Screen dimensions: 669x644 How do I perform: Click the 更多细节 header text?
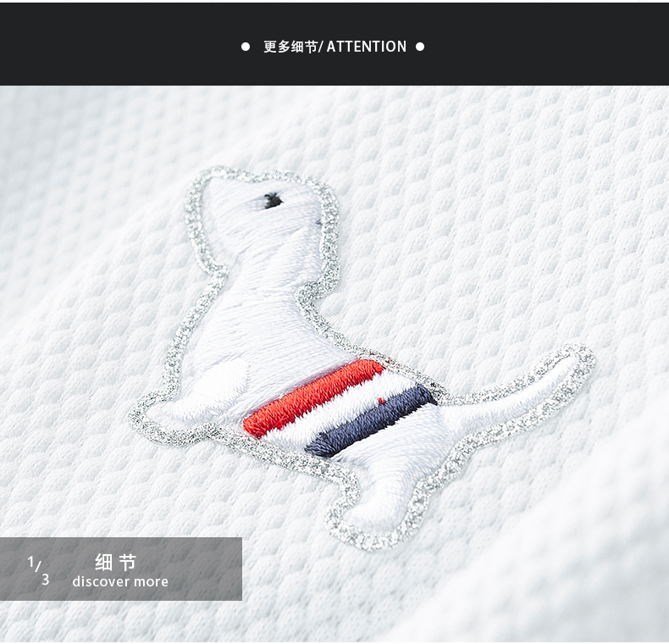point(290,47)
